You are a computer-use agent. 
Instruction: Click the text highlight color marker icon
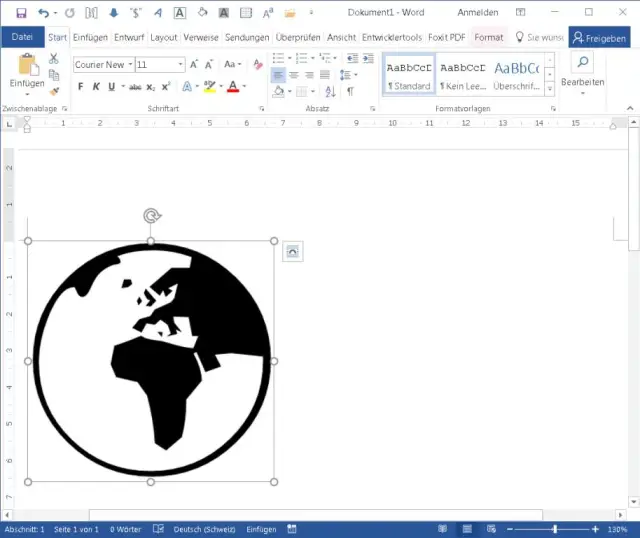point(209,87)
